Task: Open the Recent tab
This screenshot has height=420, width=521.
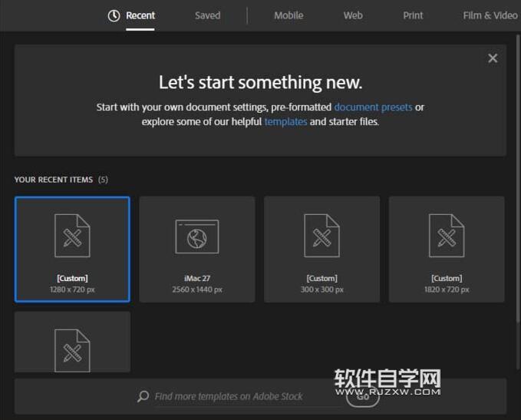Action: (140, 15)
